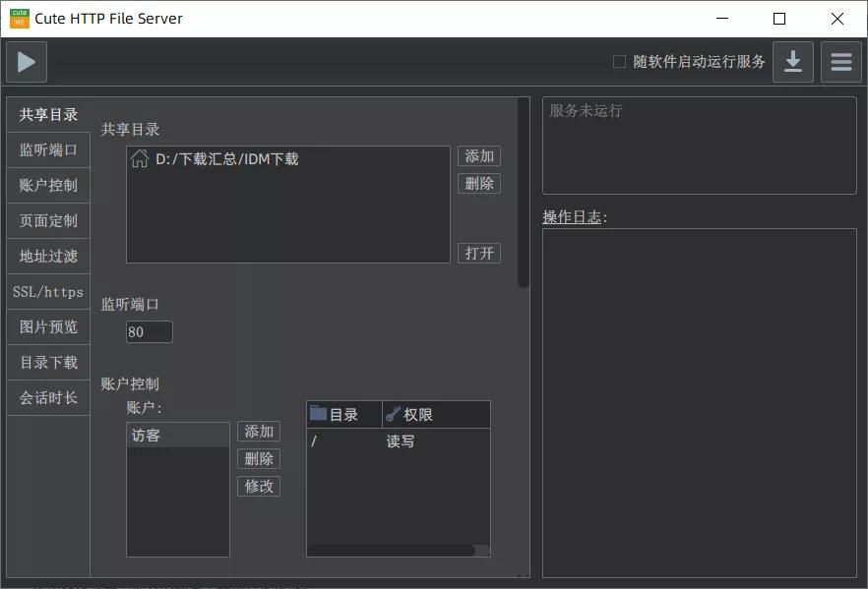Viewport: 868px width, 589px height.
Task: Click 修改 to edit the selected account
Action: click(258, 486)
